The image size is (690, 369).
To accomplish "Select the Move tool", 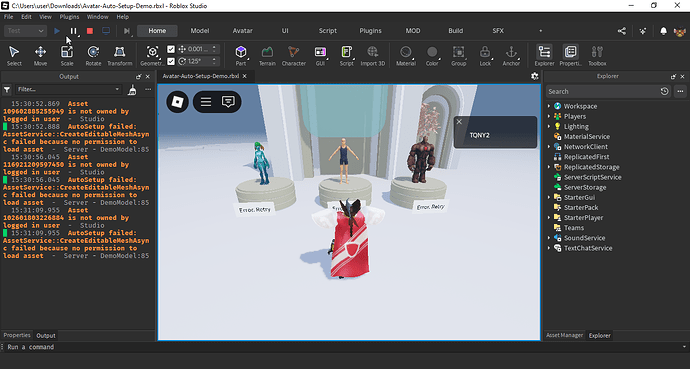I will tap(40, 55).
